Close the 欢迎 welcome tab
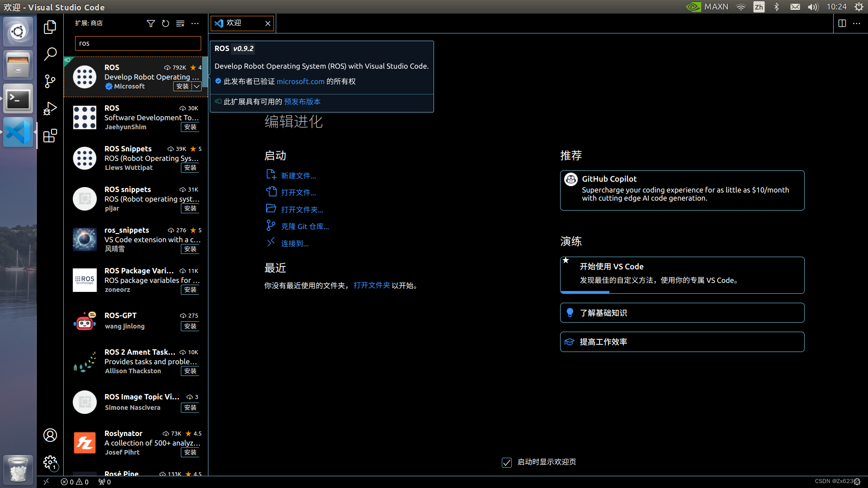The height and width of the screenshot is (488, 868). (268, 23)
